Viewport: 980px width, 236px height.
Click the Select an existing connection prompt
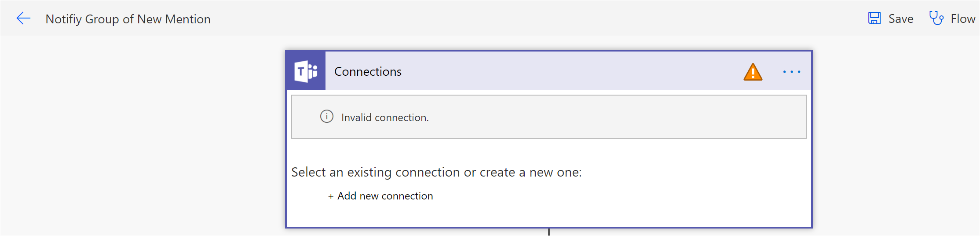pos(436,172)
